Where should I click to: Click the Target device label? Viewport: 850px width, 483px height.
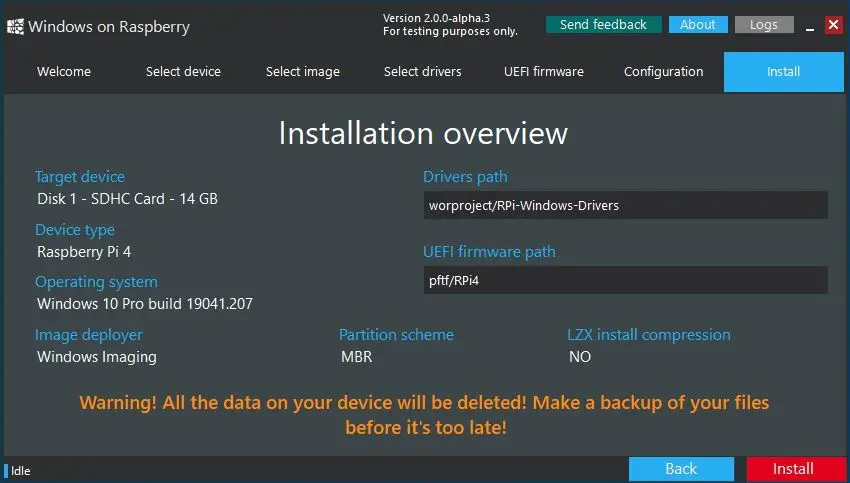80,177
